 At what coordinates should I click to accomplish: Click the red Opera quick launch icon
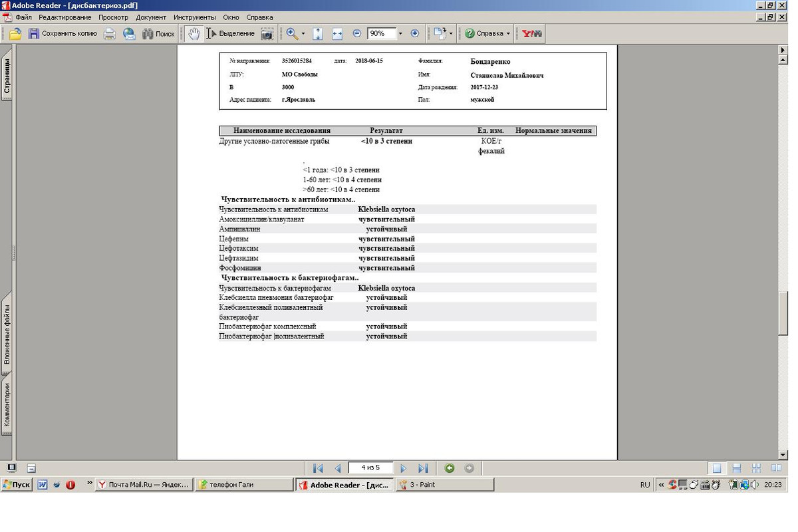pyautogui.click(x=70, y=485)
